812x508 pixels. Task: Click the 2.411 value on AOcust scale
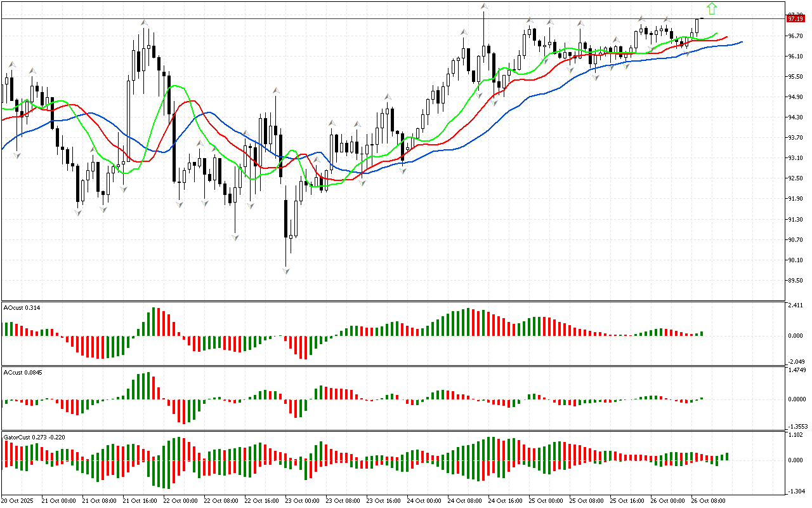click(x=795, y=305)
